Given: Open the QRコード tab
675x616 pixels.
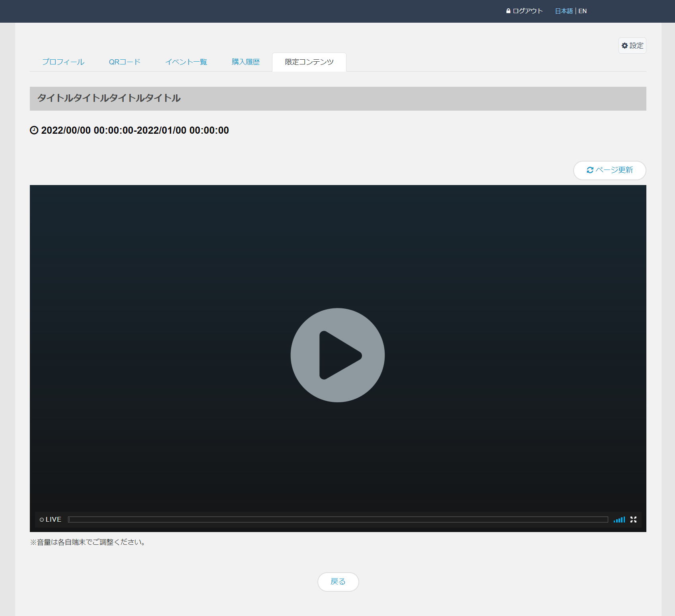Looking at the screenshot, I should click(125, 62).
